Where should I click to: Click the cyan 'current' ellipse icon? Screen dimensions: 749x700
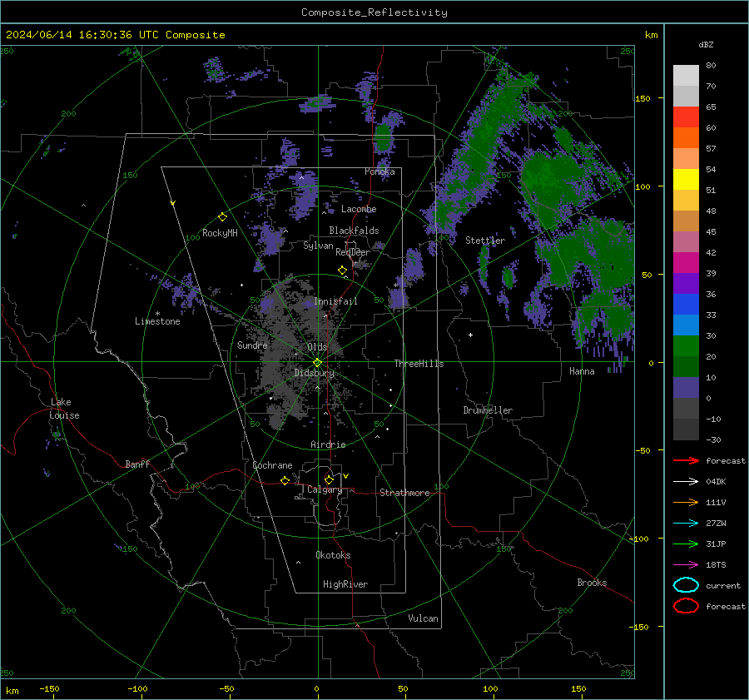[686, 585]
